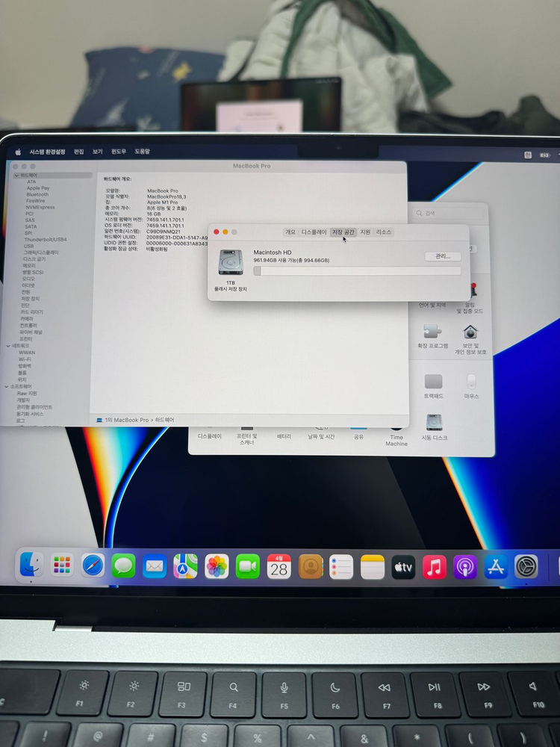Screen dimensions: 560x747
Task: Switch to the 디스플레이 tab
Action: 314,232
